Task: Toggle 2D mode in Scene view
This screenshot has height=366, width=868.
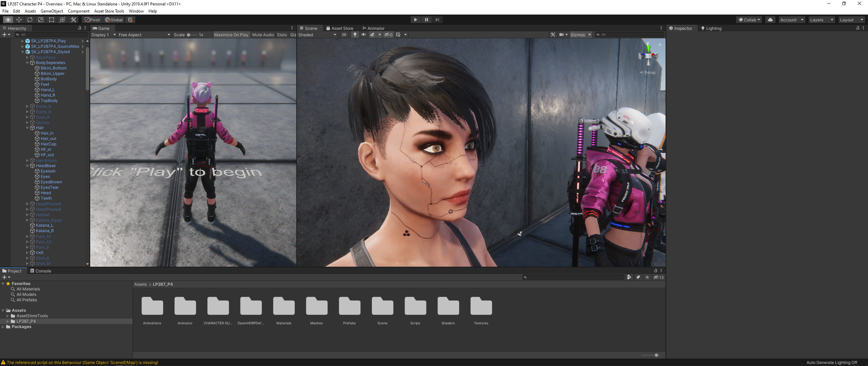Action: click(344, 35)
